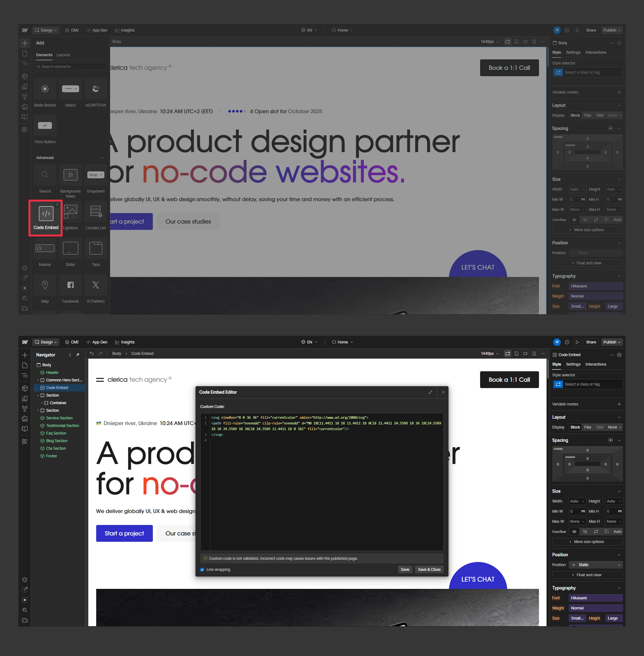The height and width of the screenshot is (656, 644).
Task: Click the undo arrow above the canvas
Action: (92, 354)
